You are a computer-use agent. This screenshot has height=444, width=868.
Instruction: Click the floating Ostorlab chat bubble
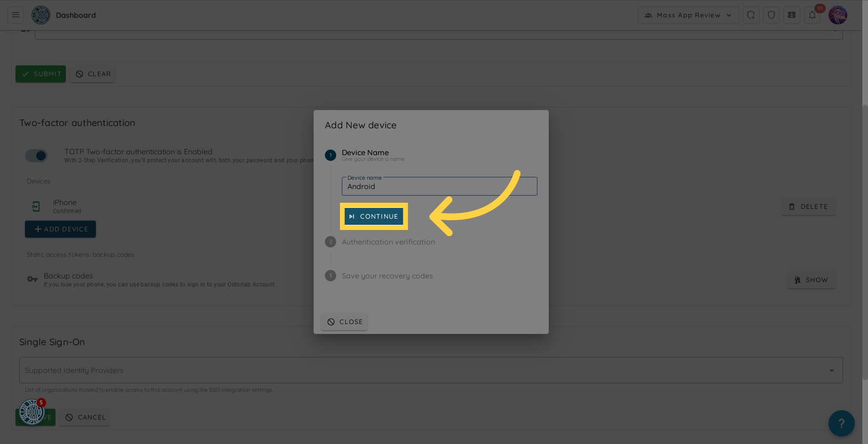click(x=32, y=412)
